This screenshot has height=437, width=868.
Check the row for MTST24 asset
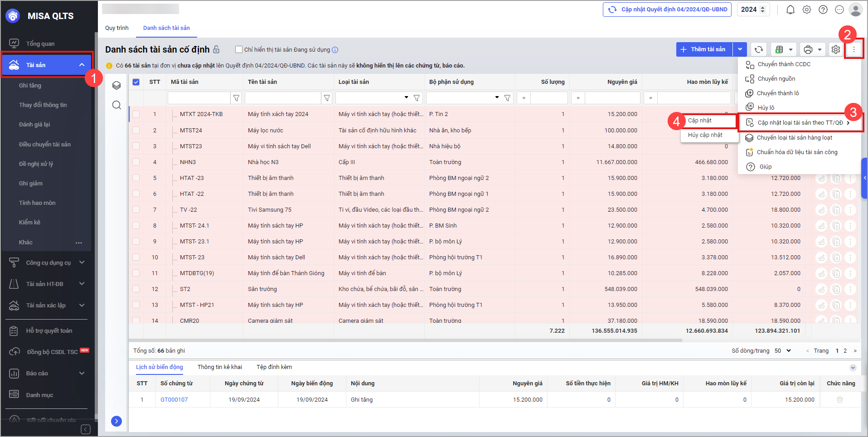pos(136,130)
